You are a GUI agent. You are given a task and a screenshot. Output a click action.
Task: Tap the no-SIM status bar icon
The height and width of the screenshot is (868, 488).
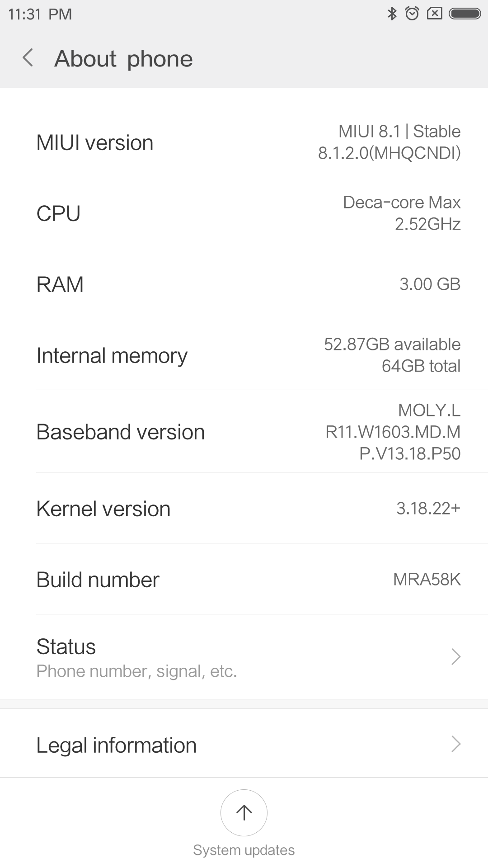[x=434, y=14]
